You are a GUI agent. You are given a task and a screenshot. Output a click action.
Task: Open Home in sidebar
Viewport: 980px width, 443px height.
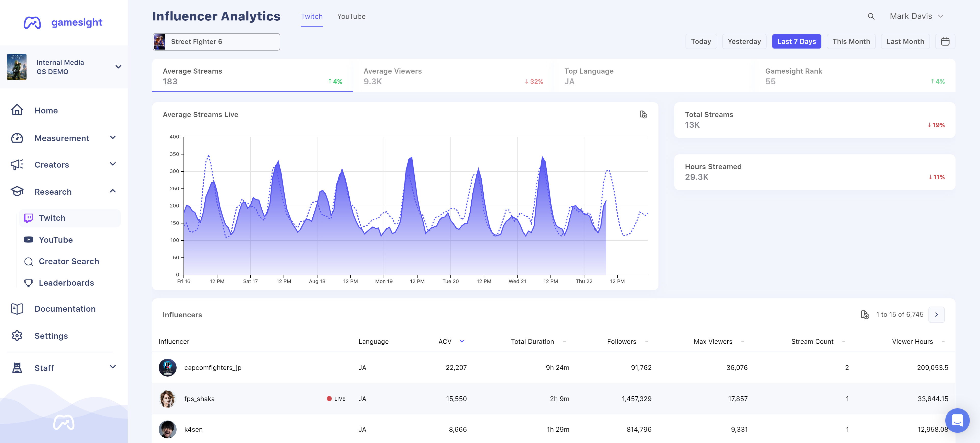(x=46, y=110)
